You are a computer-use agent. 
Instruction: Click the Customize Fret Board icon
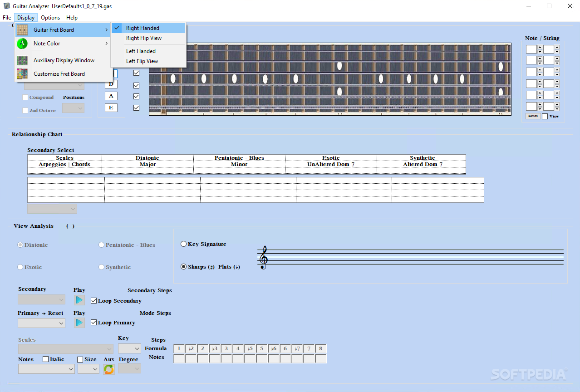(22, 74)
